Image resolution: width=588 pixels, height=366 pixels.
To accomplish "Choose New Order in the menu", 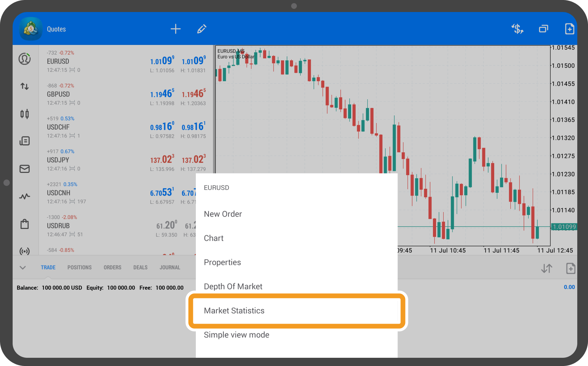I will point(223,214).
